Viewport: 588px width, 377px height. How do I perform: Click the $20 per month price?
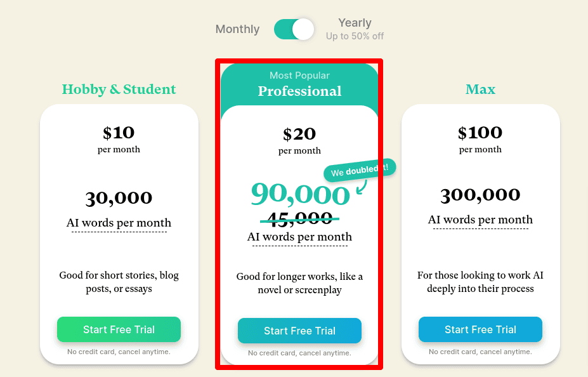click(299, 134)
